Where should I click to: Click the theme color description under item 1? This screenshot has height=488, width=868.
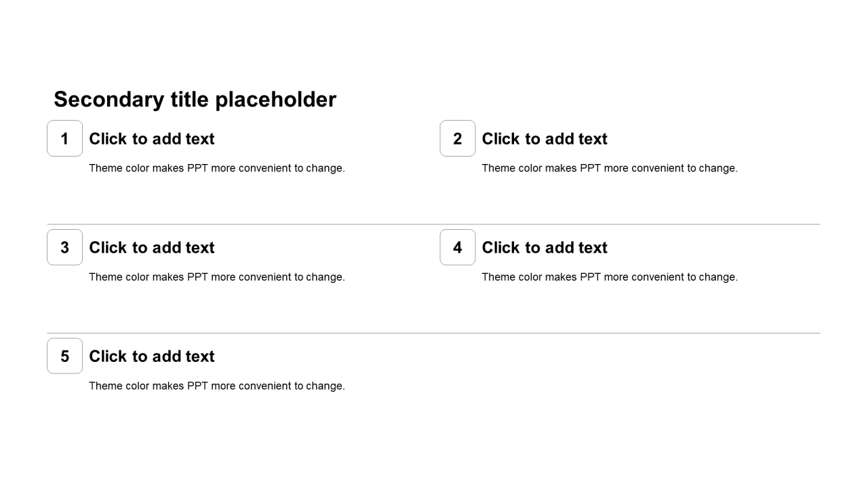pyautogui.click(x=217, y=168)
